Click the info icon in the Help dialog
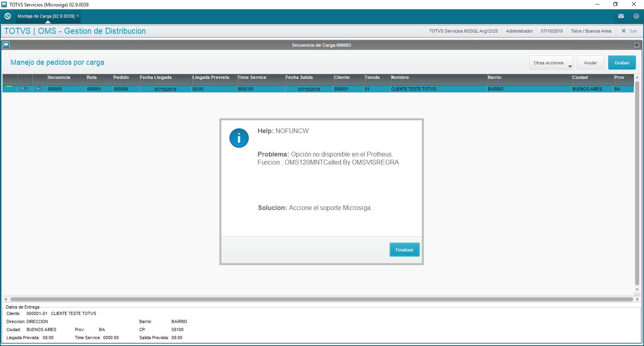Viewport: 644px width, 346px height. (239, 138)
